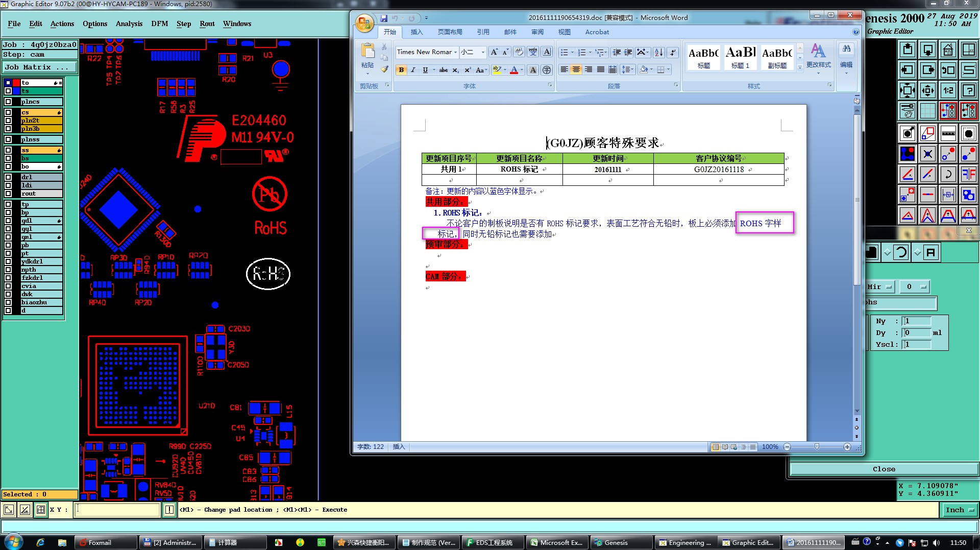
Task: Toggle checkbox for layer mpth
Action: [8, 270]
